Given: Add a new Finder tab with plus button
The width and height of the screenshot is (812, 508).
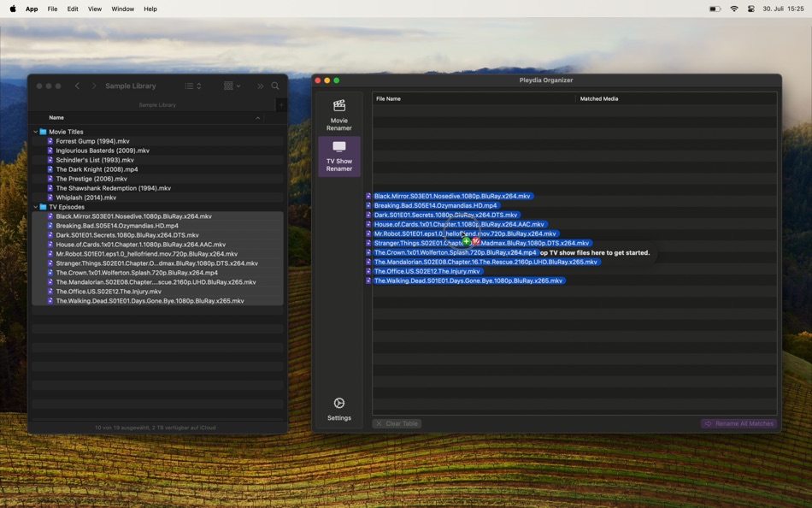Looking at the screenshot, I should click(x=281, y=104).
